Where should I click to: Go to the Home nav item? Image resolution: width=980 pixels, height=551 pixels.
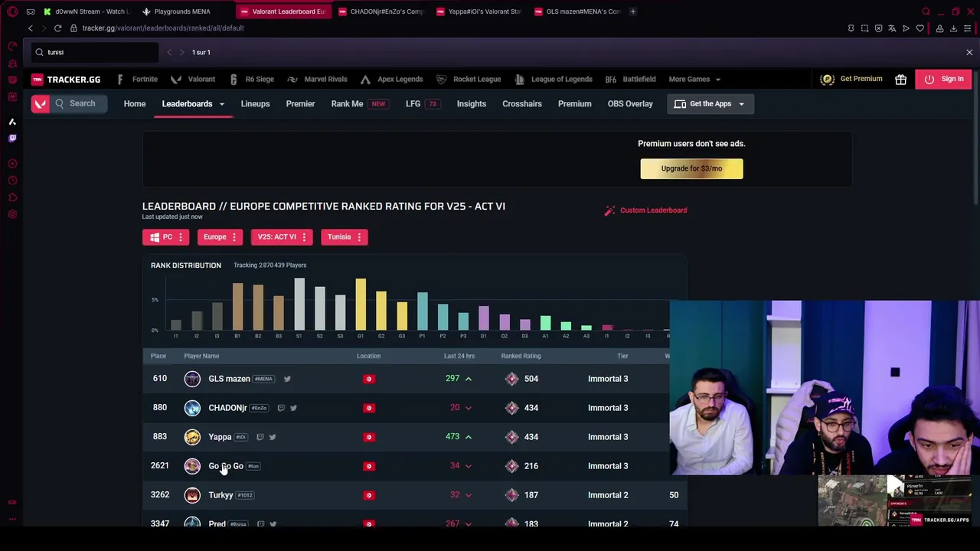tap(135, 104)
